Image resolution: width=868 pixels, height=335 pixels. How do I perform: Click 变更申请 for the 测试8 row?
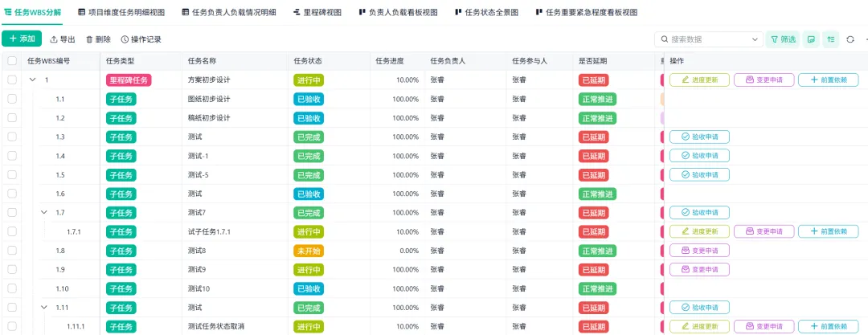point(699,251)
